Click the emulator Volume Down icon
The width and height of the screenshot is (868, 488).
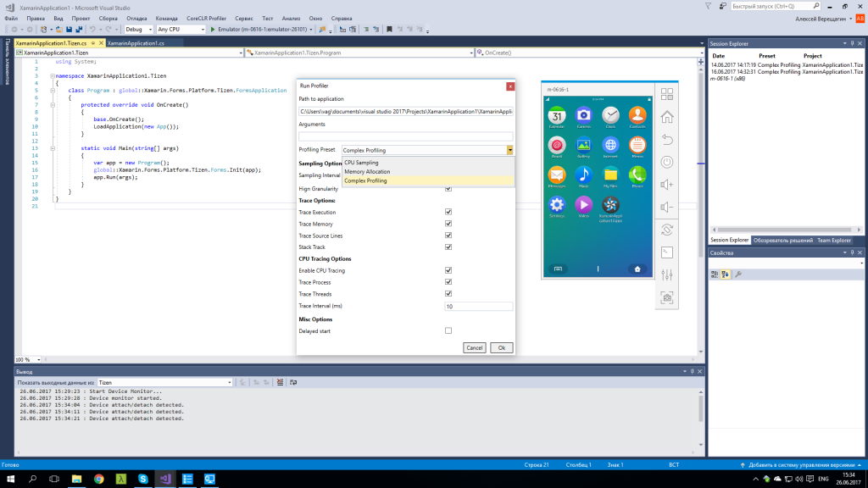tap(666, 207)
